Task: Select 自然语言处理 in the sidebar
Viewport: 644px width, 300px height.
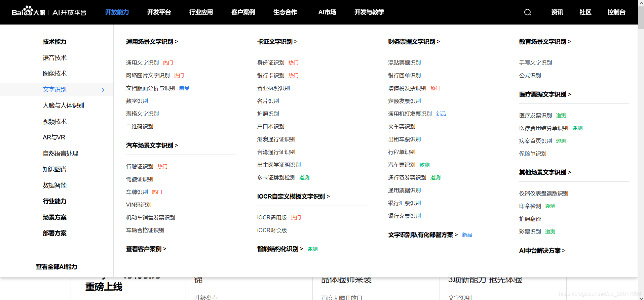Action: tap(61, 154)
